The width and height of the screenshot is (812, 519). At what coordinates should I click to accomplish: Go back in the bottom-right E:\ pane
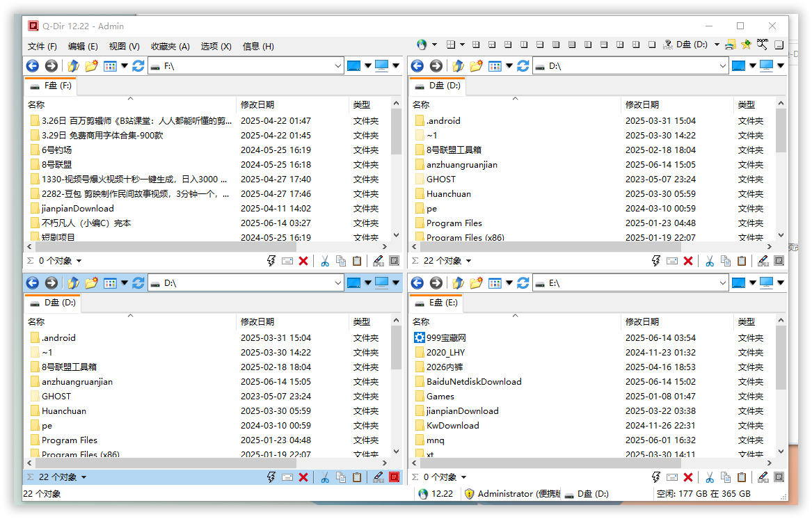tap(417, 283)
